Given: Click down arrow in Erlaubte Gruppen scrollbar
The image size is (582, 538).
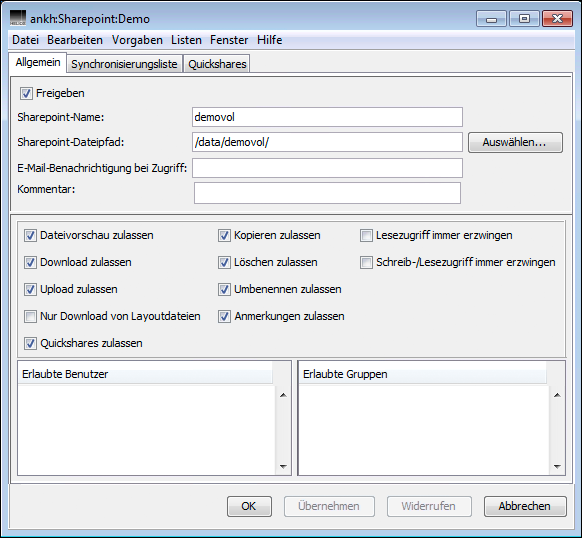Looking at the screenshot, I should (557, 467).
